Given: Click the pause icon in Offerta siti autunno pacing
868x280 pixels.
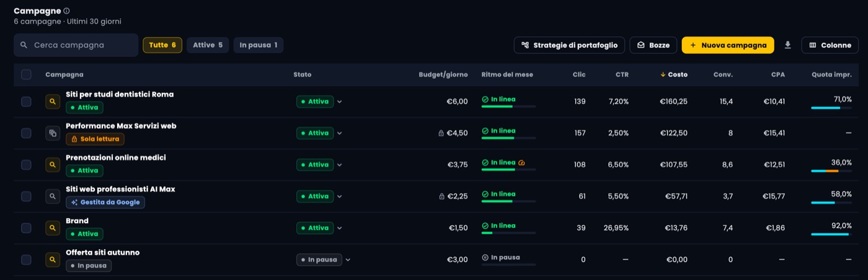Looking at the screenshot, I should 485,257.
